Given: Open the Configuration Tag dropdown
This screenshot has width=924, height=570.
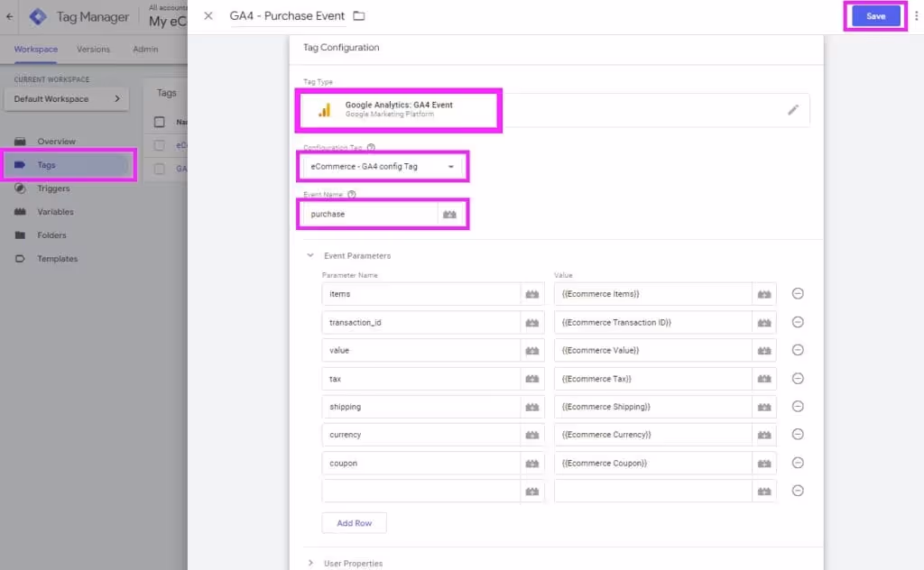Looking at the screenshot, I should [x=383, y=167].
